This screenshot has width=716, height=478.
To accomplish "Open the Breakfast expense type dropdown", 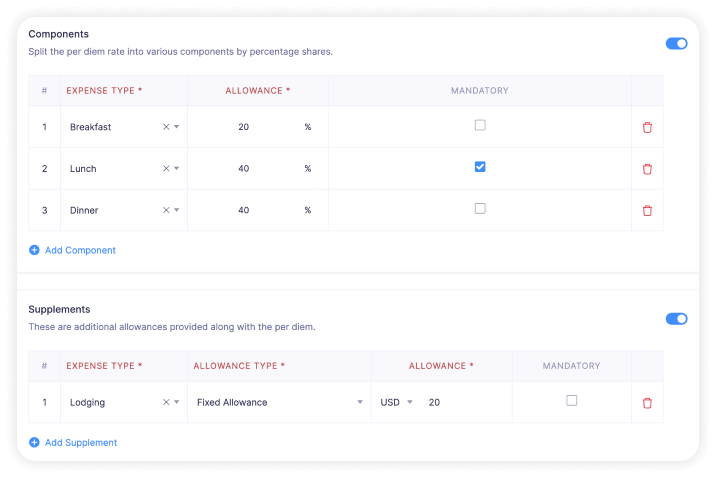I will 177,127.
